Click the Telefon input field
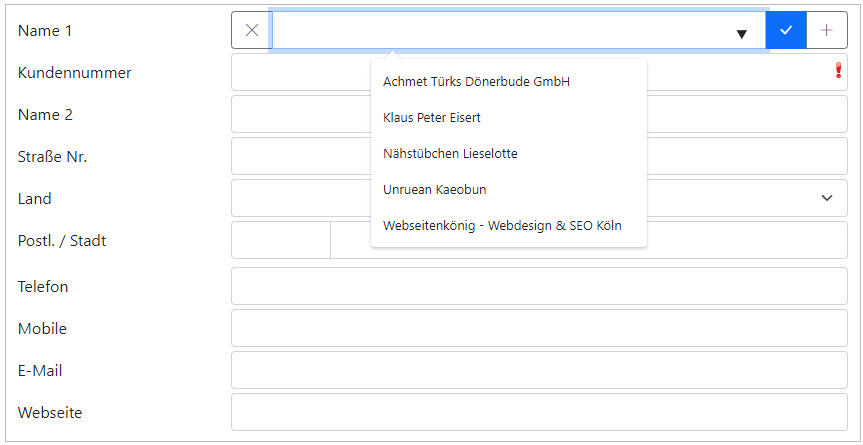This screenshot has height=445, width=863. pyautogui.click(x=539, y=286)
